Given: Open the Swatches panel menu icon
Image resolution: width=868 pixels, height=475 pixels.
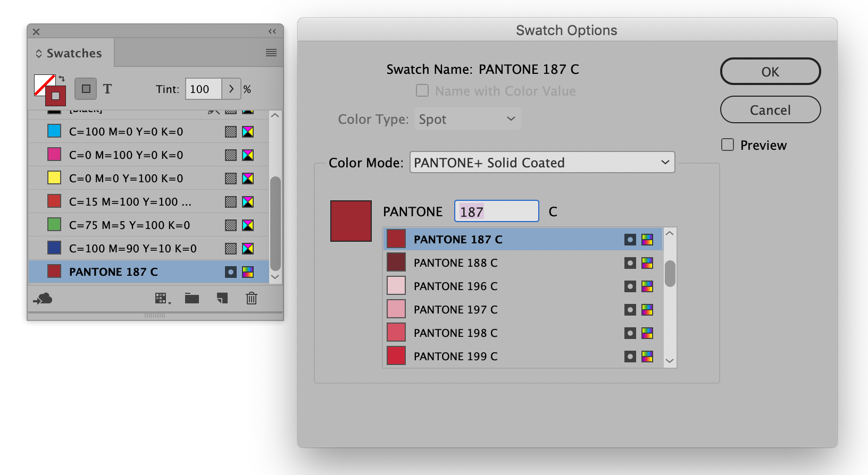Looking at the screenshot, I should pyautogui.click(x=271, y=53).
